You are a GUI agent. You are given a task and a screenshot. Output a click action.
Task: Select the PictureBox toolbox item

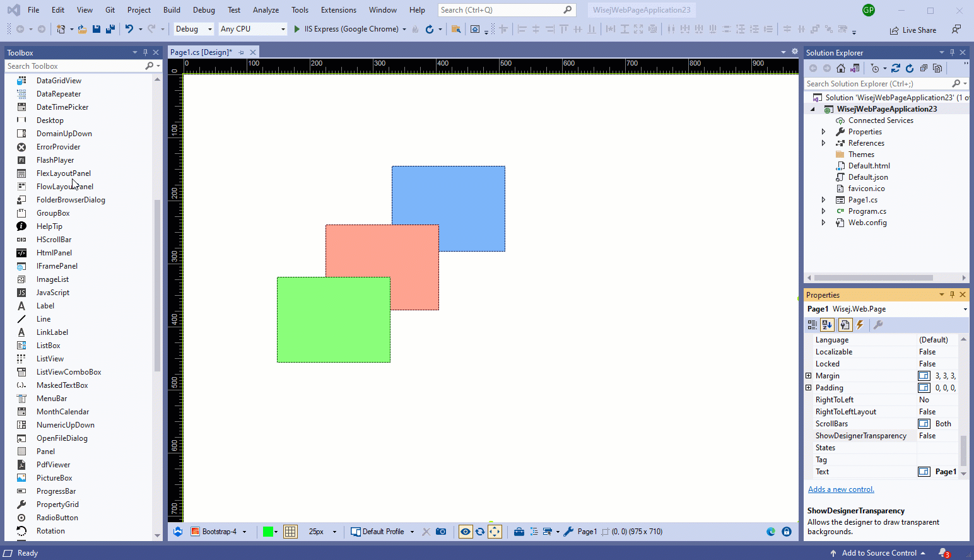pyautogui.click(x=54, y=478)
